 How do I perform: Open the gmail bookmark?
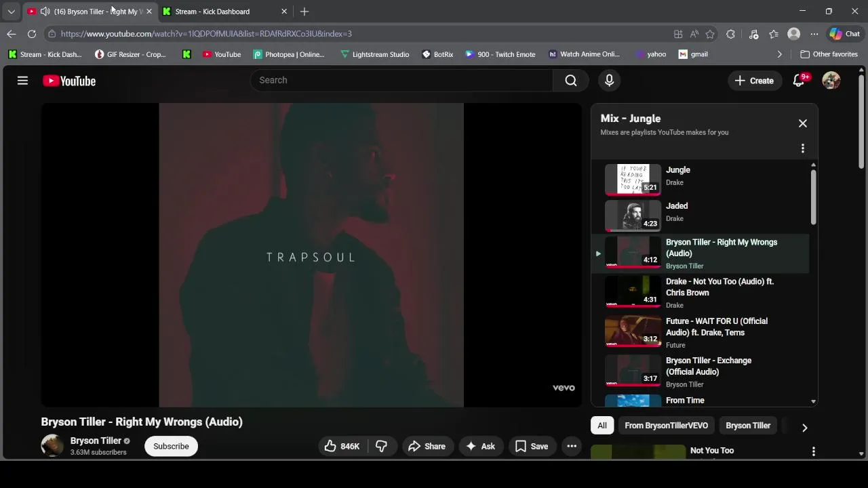693,54
